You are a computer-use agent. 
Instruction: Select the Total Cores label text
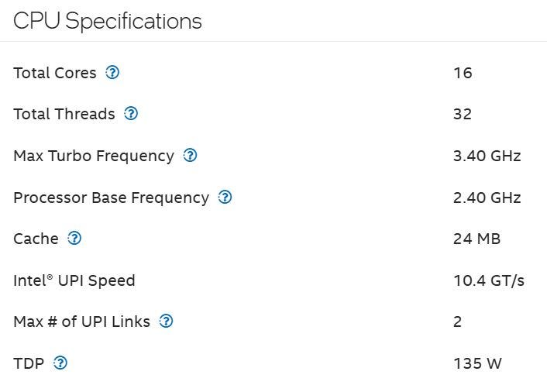(55, 73)
